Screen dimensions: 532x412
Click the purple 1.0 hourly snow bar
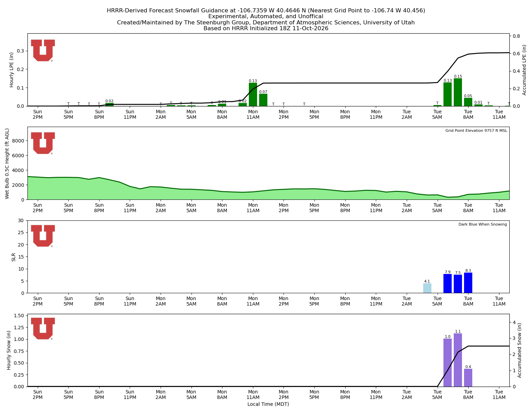[448, 363]
